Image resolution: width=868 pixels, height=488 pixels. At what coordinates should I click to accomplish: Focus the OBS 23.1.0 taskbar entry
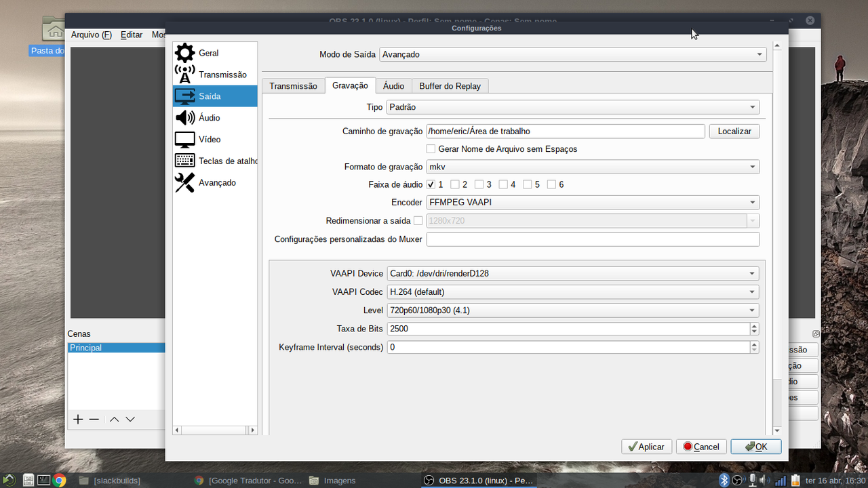(x=478, y=481)
